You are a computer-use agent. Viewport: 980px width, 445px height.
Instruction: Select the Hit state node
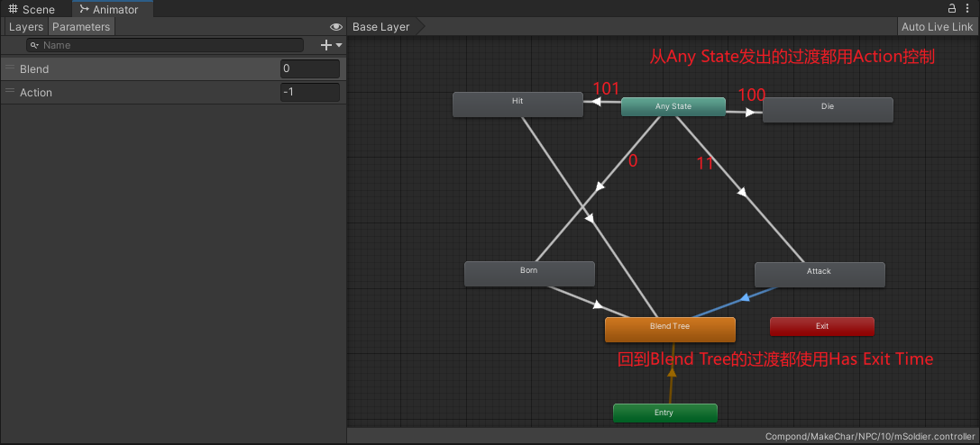pos(517,104)
